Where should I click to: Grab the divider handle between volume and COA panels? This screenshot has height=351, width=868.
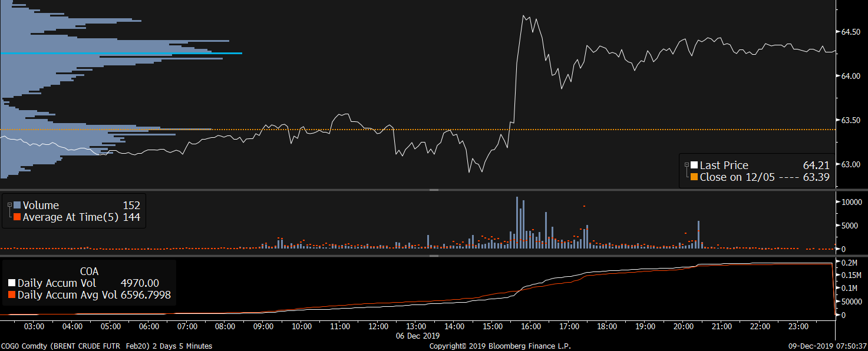434,256
